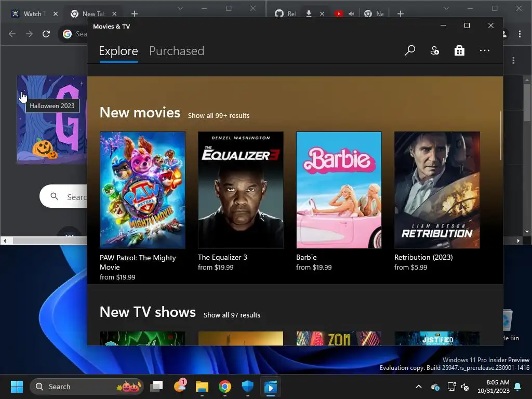Open the Justified TV show thumbnail
The width and height of the screenshot is (532, 399).
[437, 339]
